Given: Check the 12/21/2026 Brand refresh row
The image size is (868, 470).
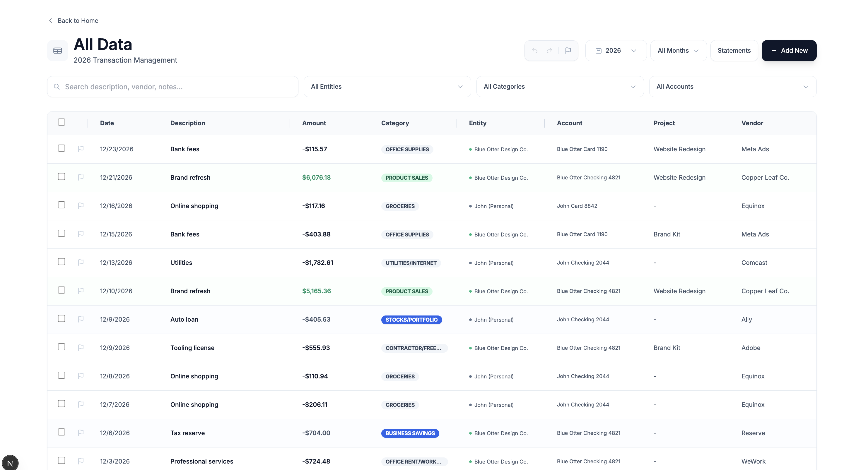Looking at the screenshot, I should tap(61, 177).
